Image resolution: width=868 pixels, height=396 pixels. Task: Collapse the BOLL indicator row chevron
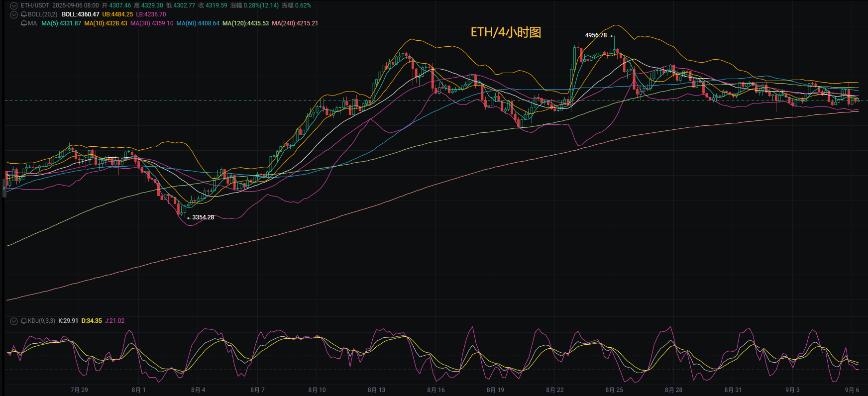(x=14, y=14)
